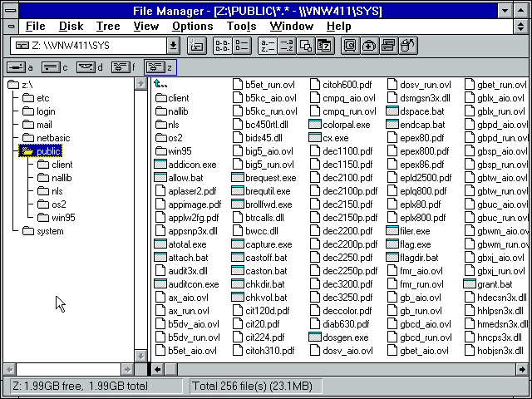
Task: Open the Options menu
Action: point(192,26)
